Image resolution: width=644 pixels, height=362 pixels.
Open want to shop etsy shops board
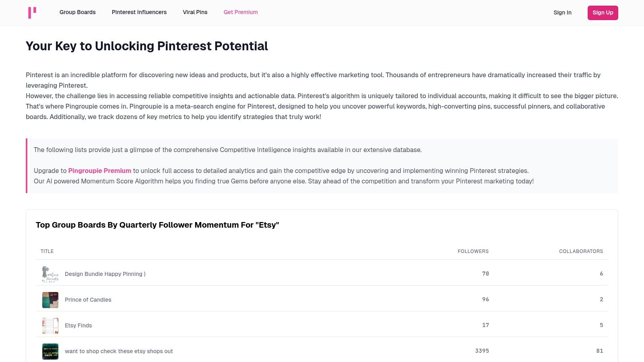[119, 351]
